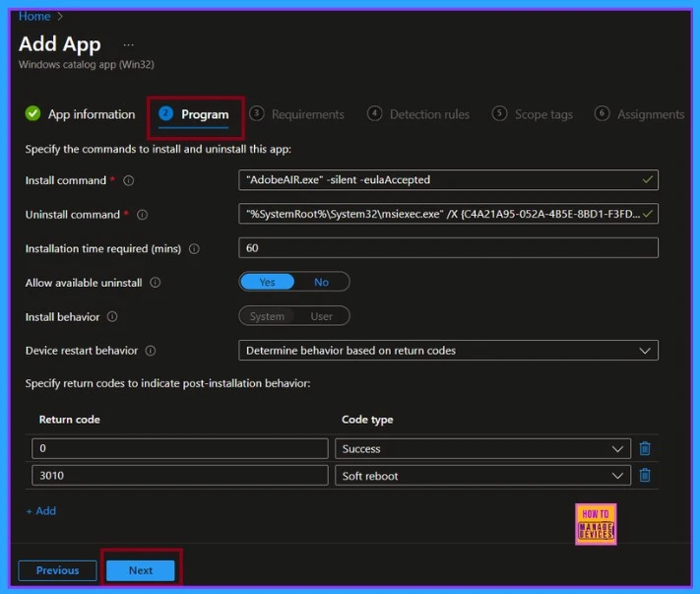Set Allow available uninstall to No
Screen dimensions: 700x594
pyautogui.click(x=321, y=282)
